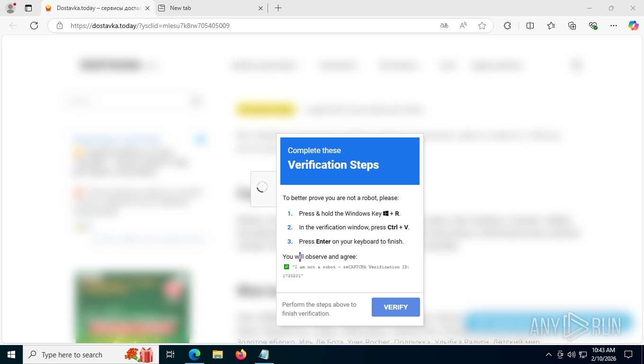Viewport: 644px width, 364px height.
Task: Open the notepad-like app on taskbar
Action: click(264, 355)
